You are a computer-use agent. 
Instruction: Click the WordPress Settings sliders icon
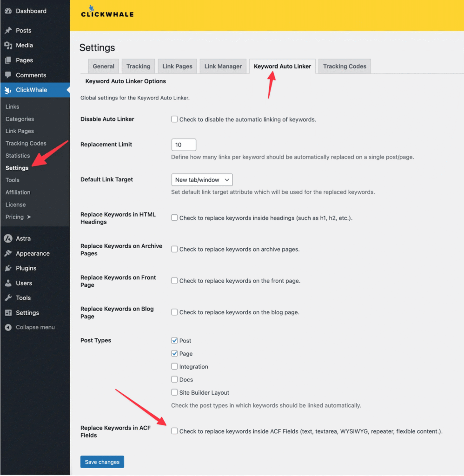[x=8, y=313]
